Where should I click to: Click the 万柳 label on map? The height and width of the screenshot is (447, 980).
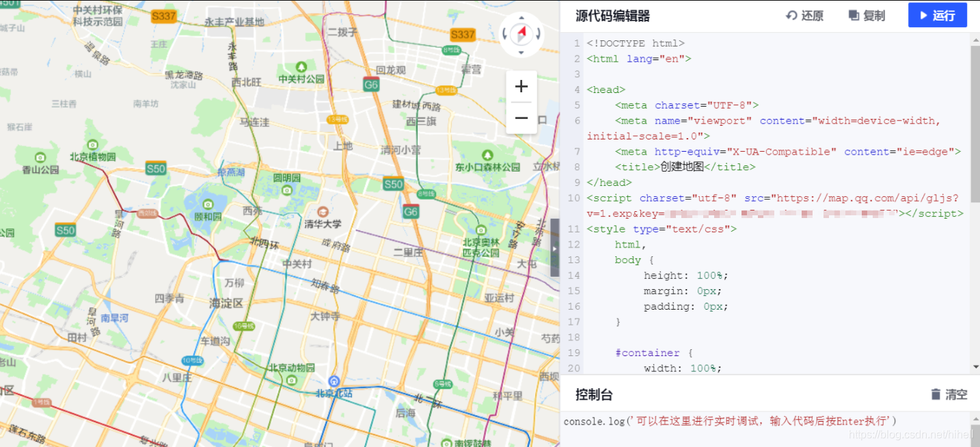pos(234,282)
